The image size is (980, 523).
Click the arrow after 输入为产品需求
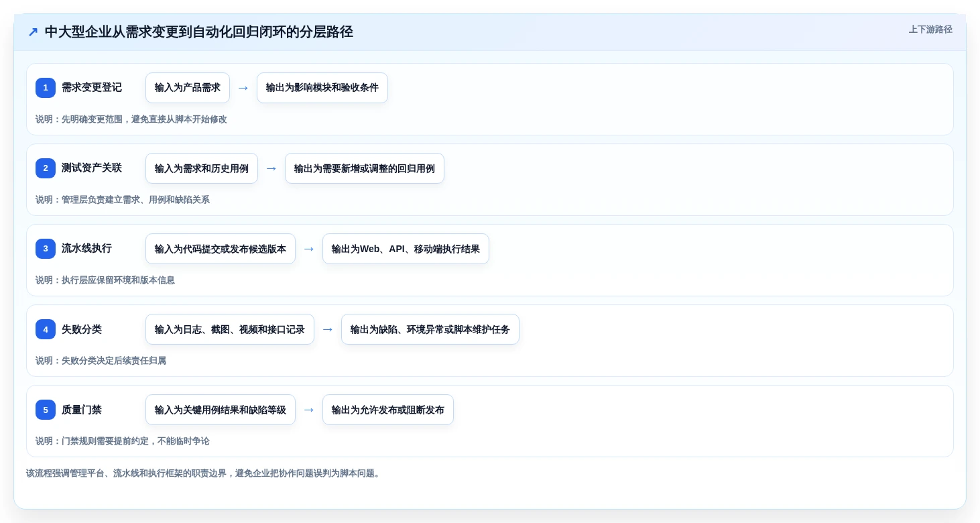click(x=243, y=88)
